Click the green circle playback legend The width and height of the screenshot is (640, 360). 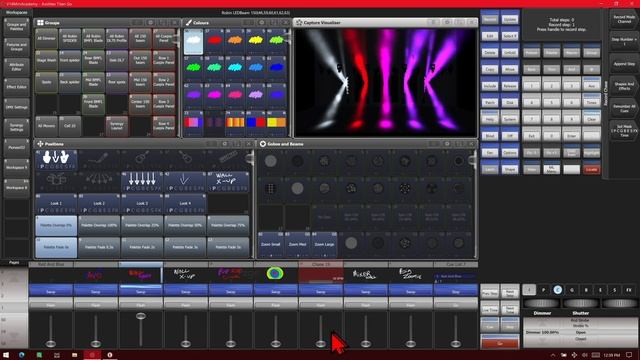tap(275, 273)
